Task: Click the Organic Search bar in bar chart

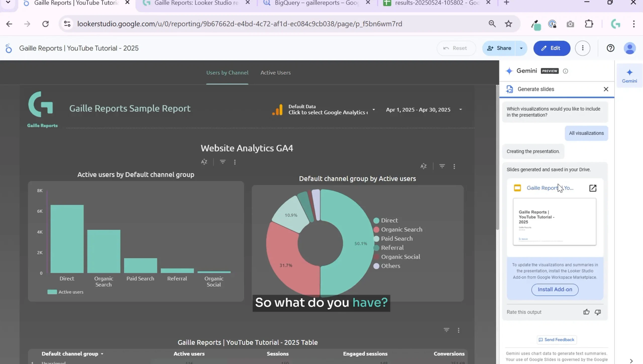Action: [x=104, y=251]
